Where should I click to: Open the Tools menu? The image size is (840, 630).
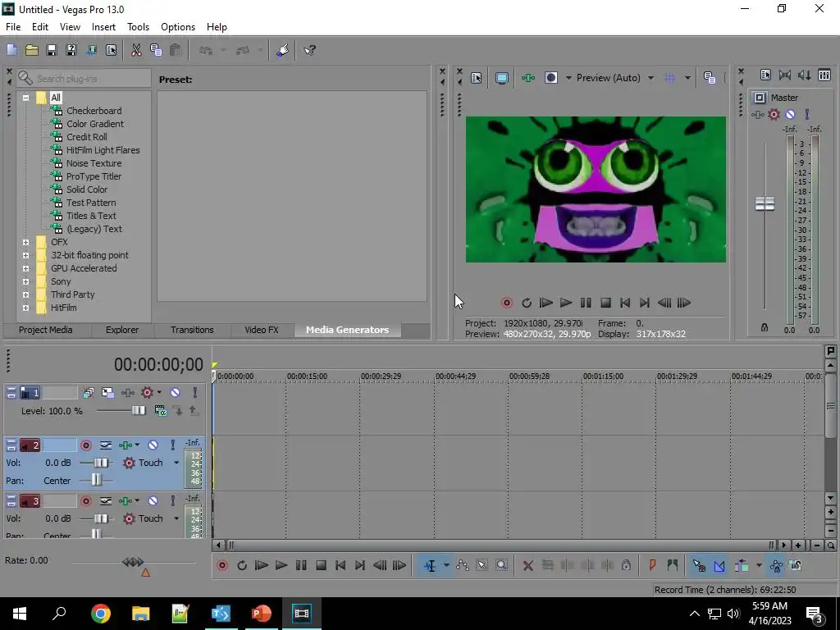click(138, 27)
